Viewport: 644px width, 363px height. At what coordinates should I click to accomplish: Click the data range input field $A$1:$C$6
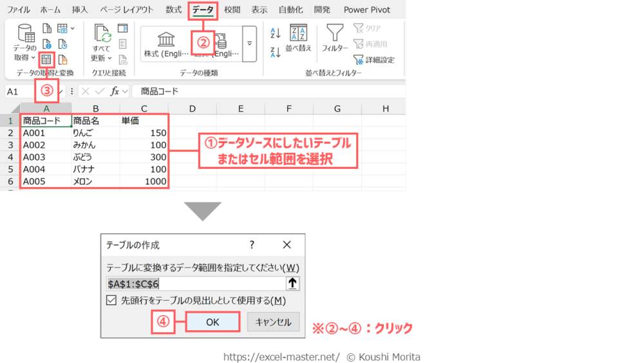tap(194, 283)
